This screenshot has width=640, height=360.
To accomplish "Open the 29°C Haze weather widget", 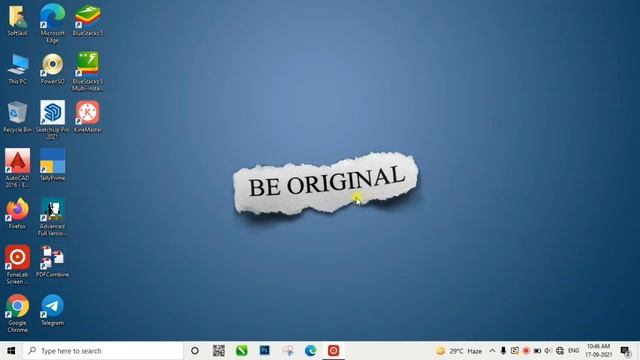I will [459, 351].
